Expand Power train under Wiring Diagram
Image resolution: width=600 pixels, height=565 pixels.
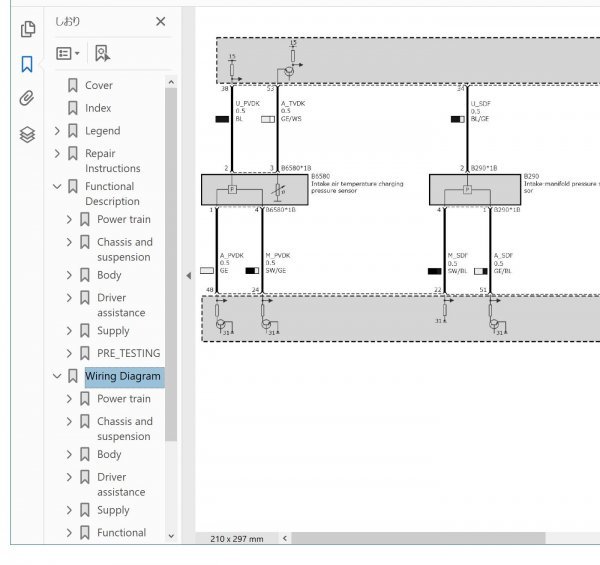[x=69, y=399]
